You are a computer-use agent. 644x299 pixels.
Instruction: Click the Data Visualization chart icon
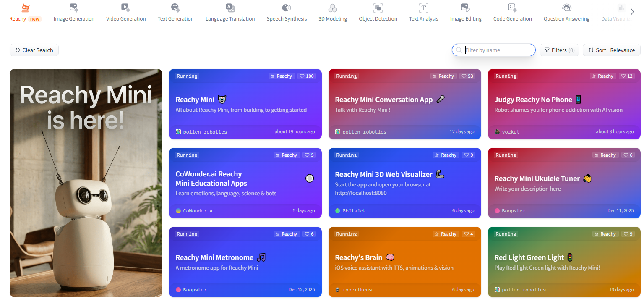pyautogui.click(x=621, y=8)
